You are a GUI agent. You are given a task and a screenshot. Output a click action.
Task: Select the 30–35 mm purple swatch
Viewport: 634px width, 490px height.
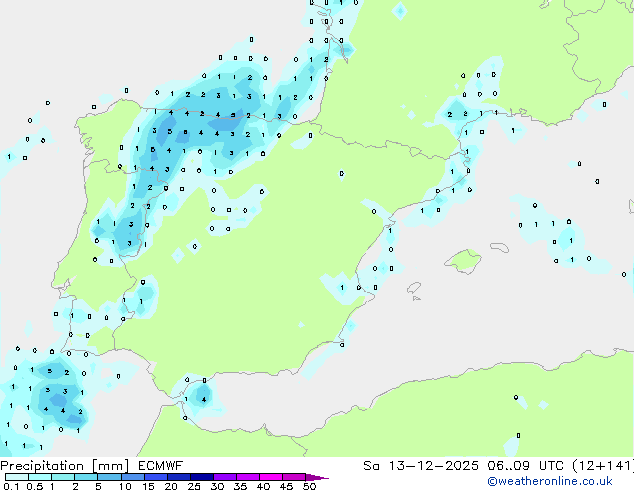(x=224, y=477)
